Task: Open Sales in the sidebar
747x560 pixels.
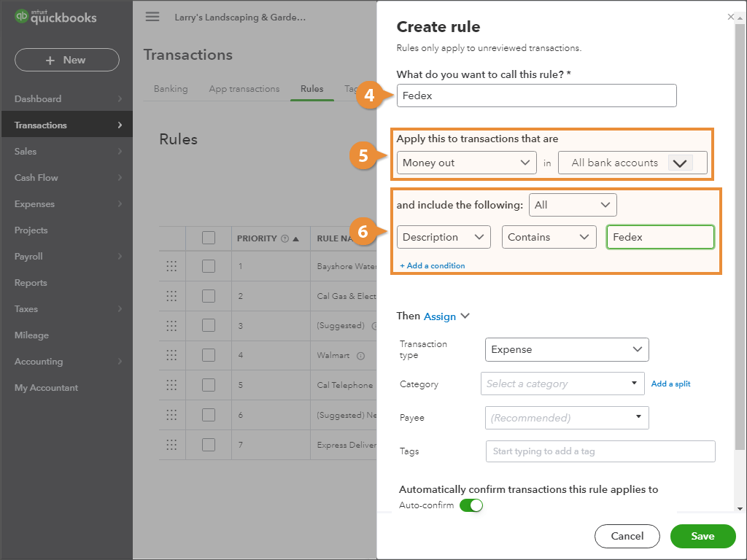Action: [x=67, y=152]
